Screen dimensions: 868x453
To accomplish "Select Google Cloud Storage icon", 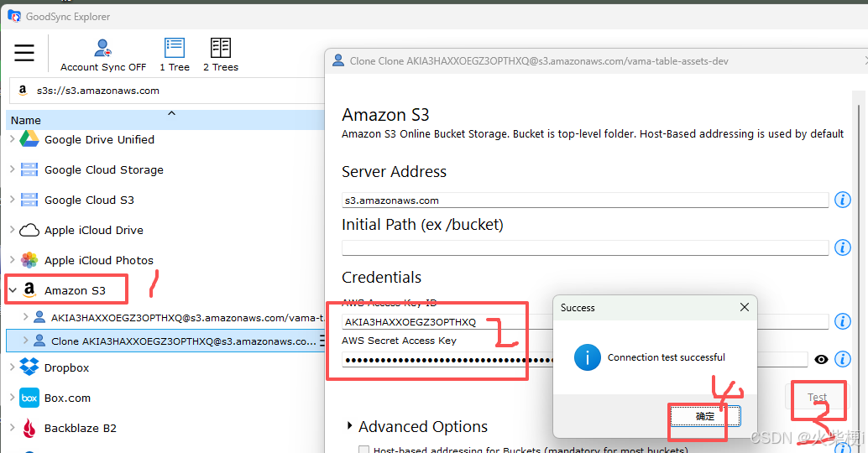I will (29, 169).
